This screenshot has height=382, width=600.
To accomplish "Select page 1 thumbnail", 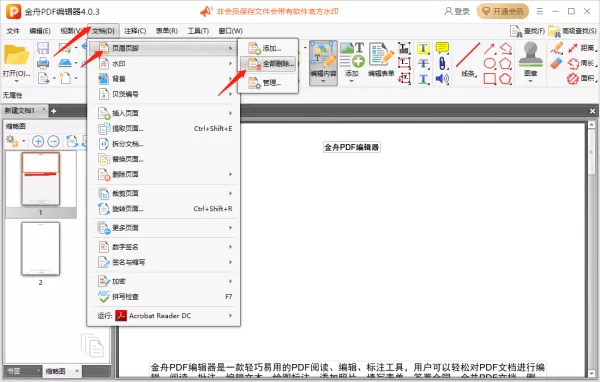I will tap(41, 179).
